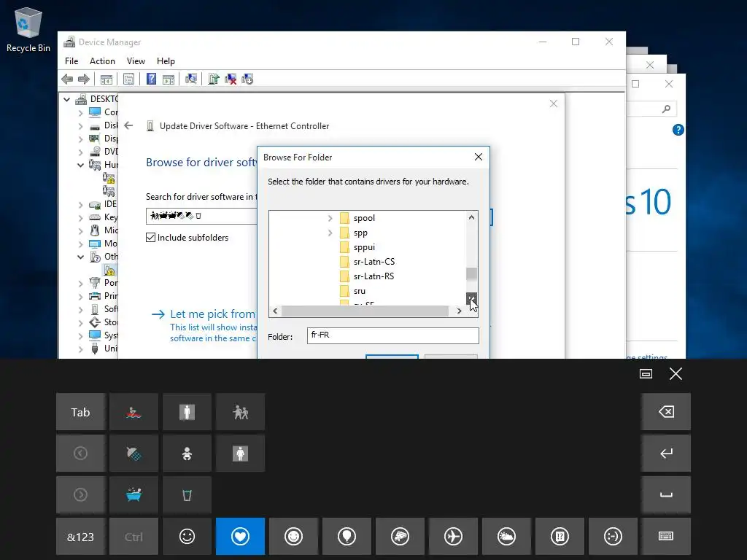Click the folder list scroll-down arrow
The image size is (747, 560).
coord(471,298)
